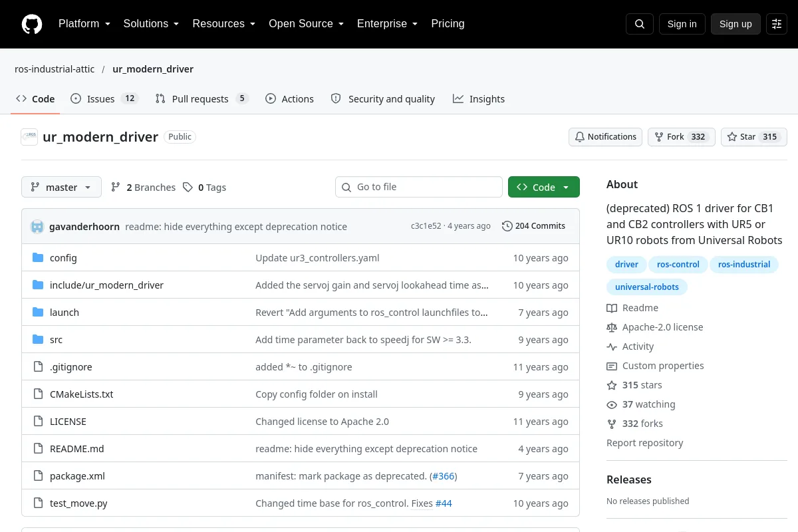Click the tag icon beside 0 Tags
Viewport: 798px width, 532px height.
pyautogui.click(x=188, y=187)
